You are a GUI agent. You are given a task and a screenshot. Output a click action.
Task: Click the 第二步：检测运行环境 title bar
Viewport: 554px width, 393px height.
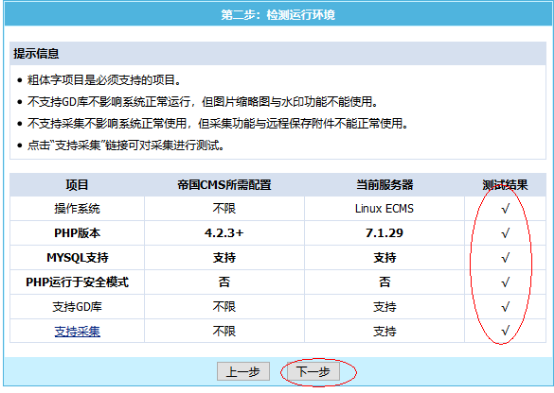click(278, 15)
